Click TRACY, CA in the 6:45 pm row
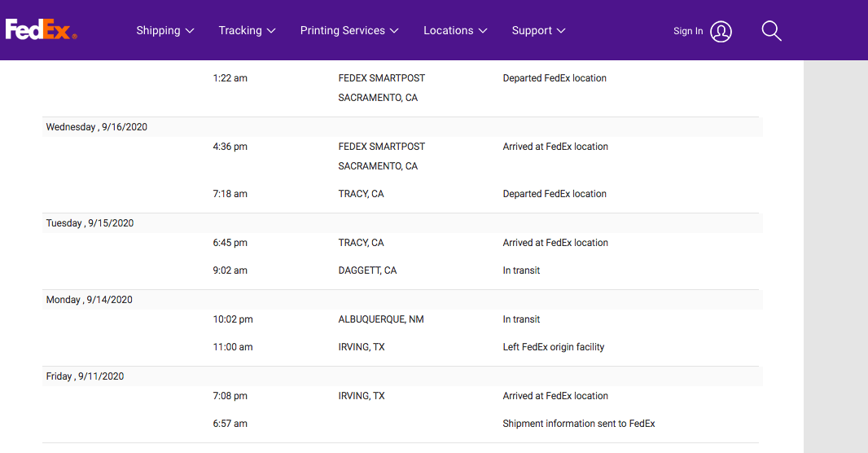 click(361, 243)
